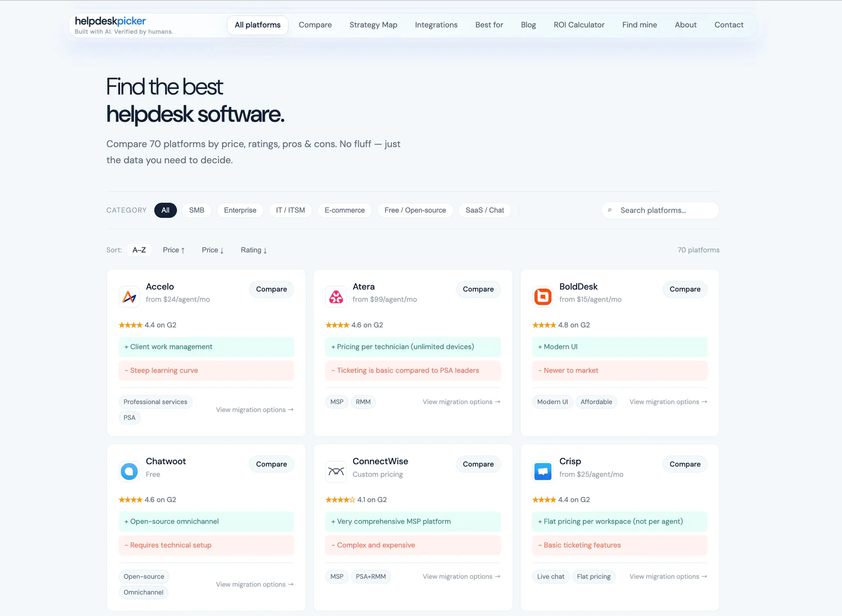The image size is (842, 616).
Task: Click the Accelo logo icon
Action: 130,296
